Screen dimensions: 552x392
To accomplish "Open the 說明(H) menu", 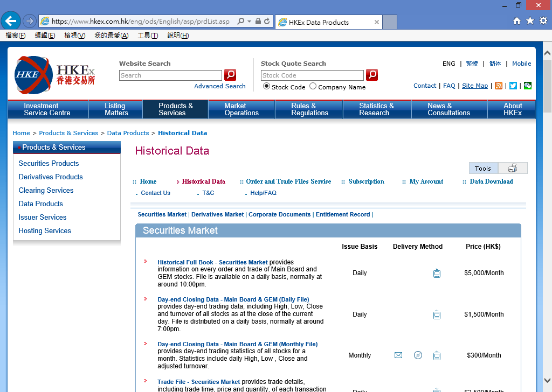I will [178, 36].
